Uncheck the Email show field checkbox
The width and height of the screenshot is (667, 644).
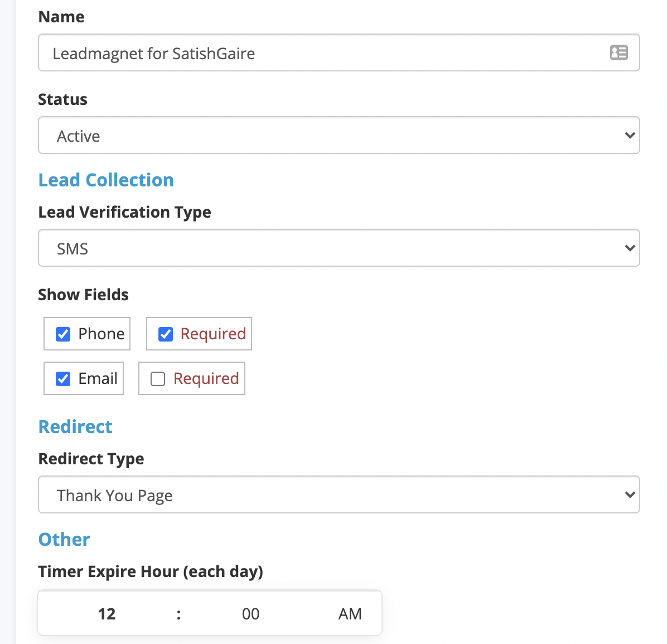coord(63,379)
